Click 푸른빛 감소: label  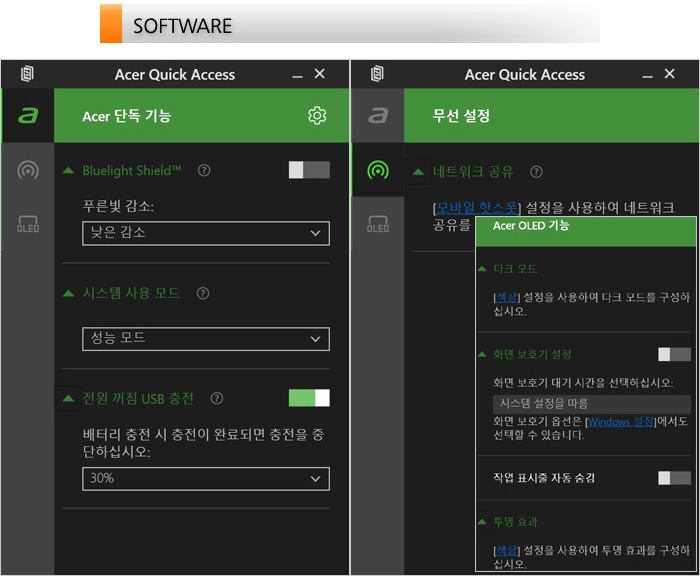tap(118, 206)
